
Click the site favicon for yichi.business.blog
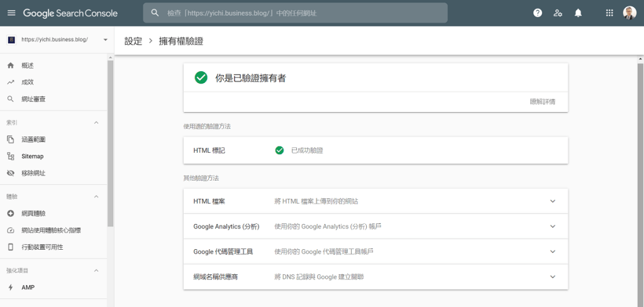(12, 40)
